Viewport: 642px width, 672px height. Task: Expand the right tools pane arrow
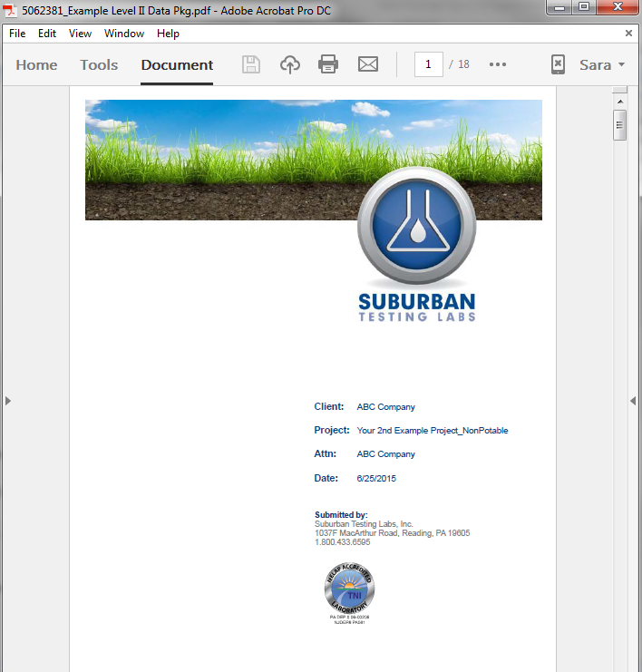point(633,401)
